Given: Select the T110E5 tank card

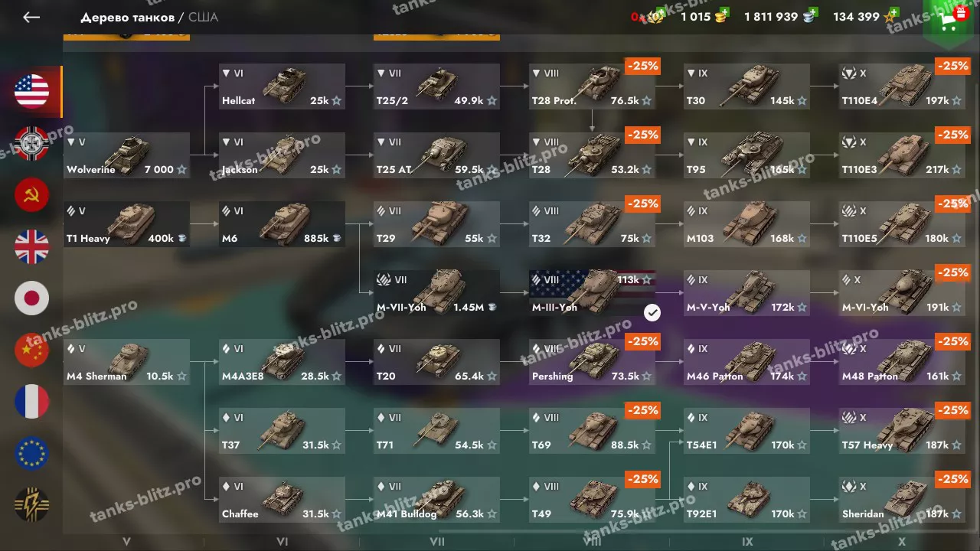Looking at the screenshot, I should pos(903,223).
